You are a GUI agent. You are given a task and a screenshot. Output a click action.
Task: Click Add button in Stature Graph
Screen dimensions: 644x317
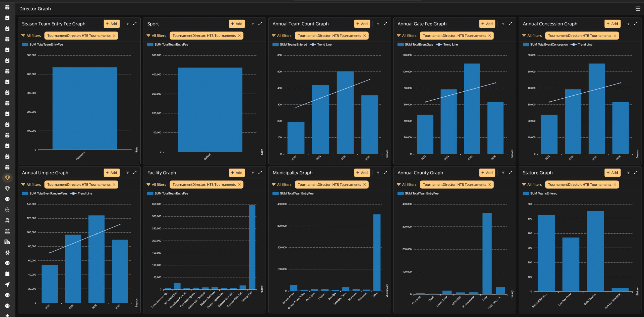612,173
